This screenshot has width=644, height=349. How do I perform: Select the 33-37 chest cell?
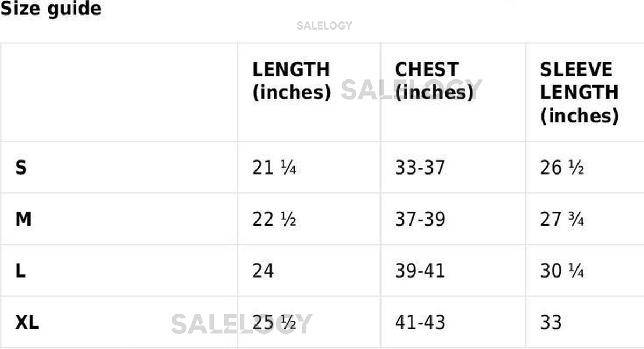[420, 168]
